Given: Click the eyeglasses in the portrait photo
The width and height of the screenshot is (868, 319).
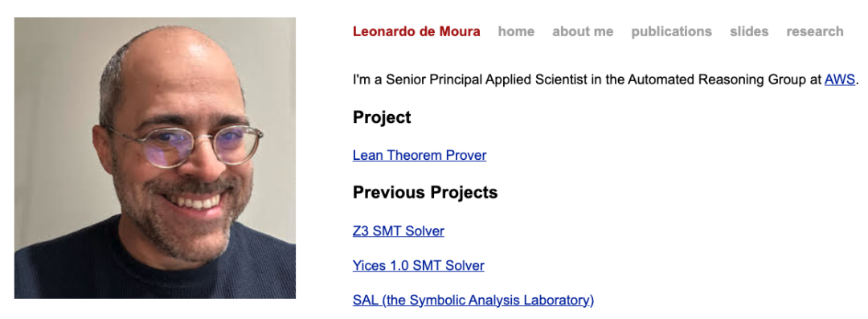Looking at the screenshot, I should pos(186,145).
